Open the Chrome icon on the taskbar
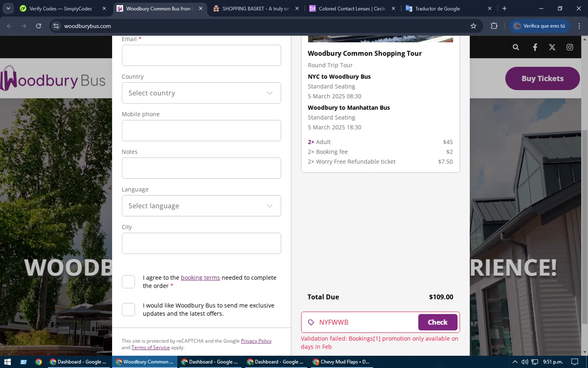Viewport: 588px width, 368px height. 38,362
